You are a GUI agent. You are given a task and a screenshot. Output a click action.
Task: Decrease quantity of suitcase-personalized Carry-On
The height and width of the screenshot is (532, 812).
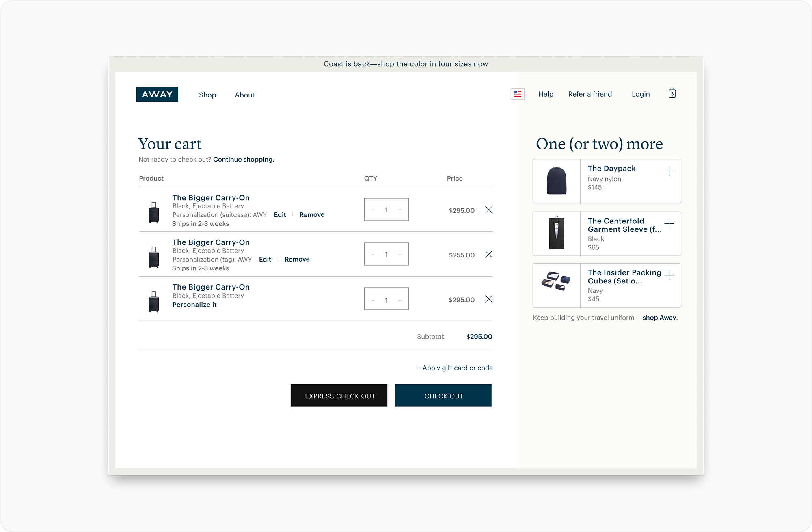coord(373,210)
